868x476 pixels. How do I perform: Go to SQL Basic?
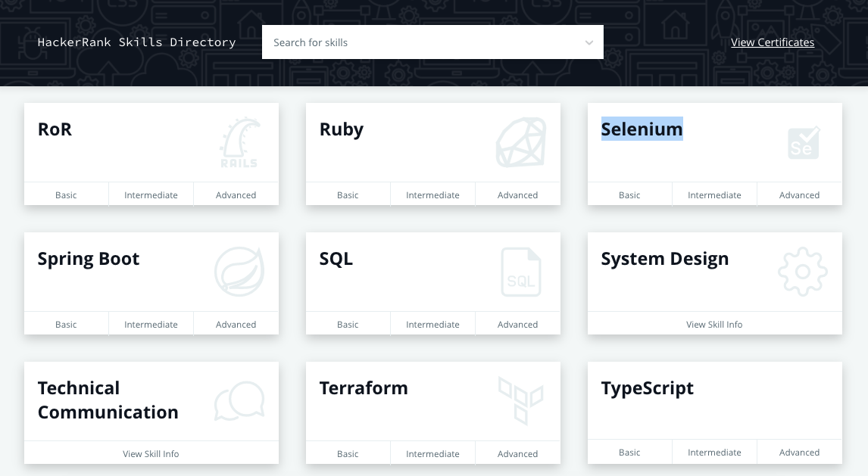(348, 324)
